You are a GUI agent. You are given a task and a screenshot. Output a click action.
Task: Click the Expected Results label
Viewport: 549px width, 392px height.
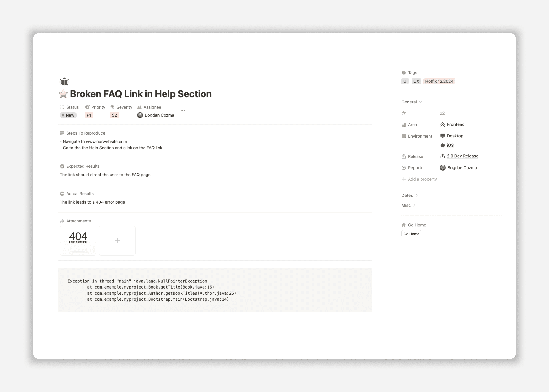pyautogui.click(x=83, y=166)
